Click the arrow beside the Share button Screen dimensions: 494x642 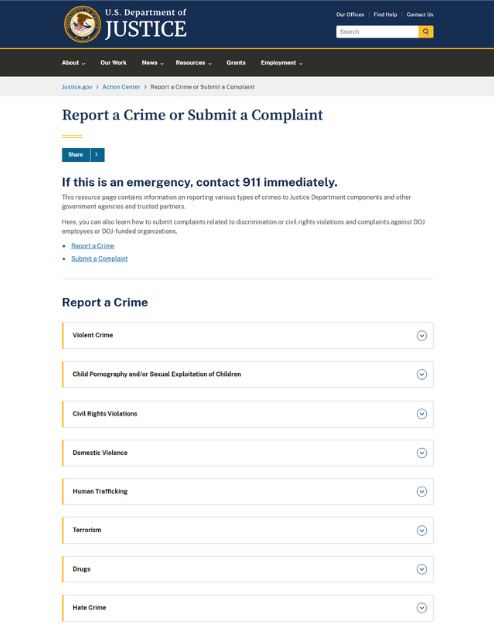click(x=97, y=155)
